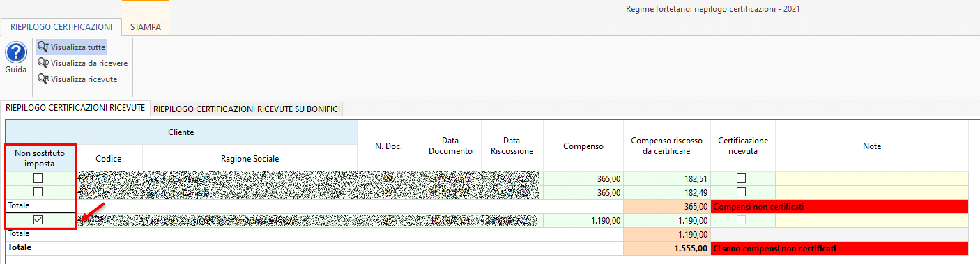Select the Visualizza da ricevere label
980x264 pixels.
pyautogui.click(x=89, y=63)
